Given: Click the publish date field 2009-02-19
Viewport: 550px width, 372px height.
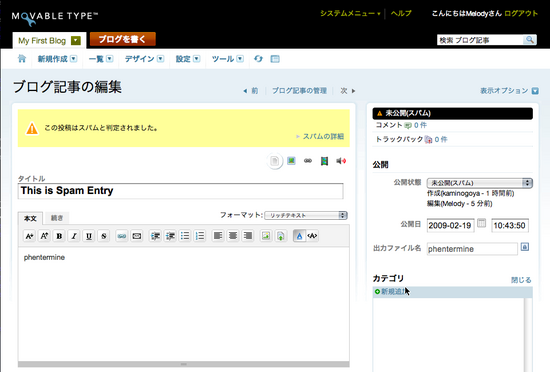Looking at the screenshot, I should [x=450, y=225].
